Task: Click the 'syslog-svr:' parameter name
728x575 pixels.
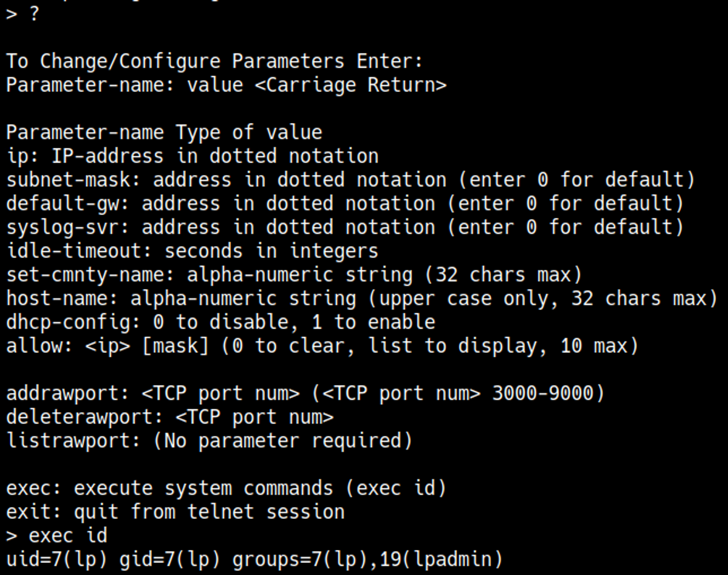Action: 68,227
